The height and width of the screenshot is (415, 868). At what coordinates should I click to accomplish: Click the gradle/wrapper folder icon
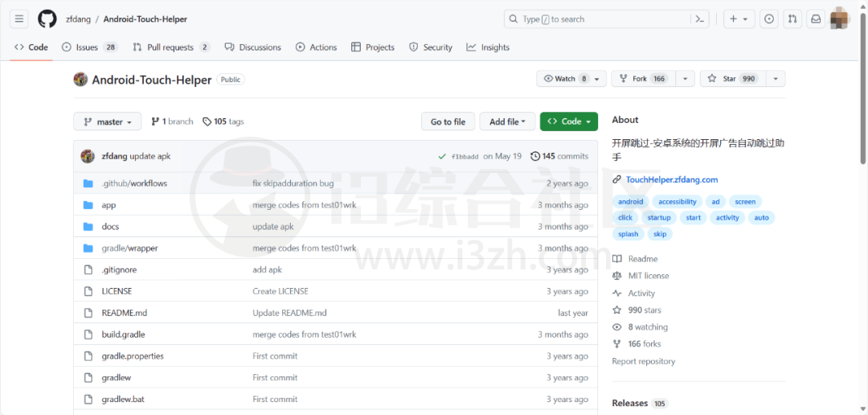pyautogui.click(x=88, y=249)
